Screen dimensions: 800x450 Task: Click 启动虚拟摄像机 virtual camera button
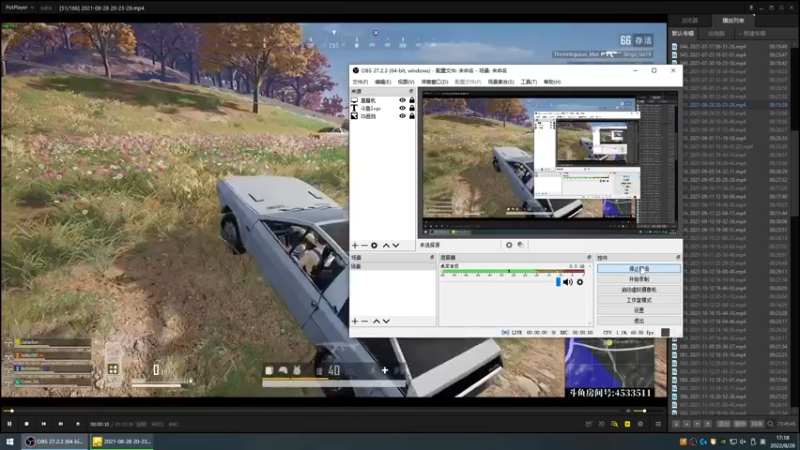click(639, 289)
